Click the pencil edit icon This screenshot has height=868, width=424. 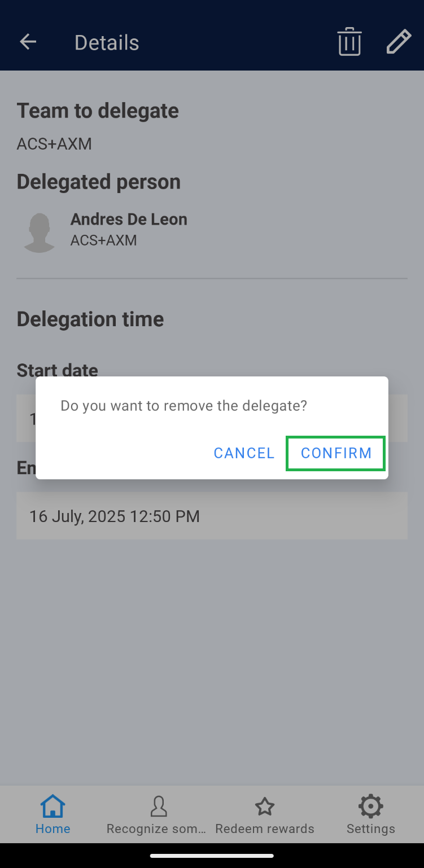click(x=399, y=42)
